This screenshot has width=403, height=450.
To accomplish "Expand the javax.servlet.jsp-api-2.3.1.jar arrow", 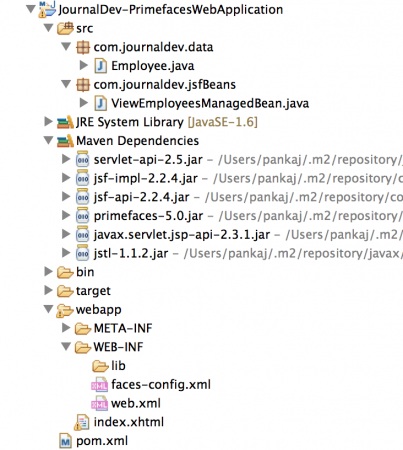I will (66, 234).
